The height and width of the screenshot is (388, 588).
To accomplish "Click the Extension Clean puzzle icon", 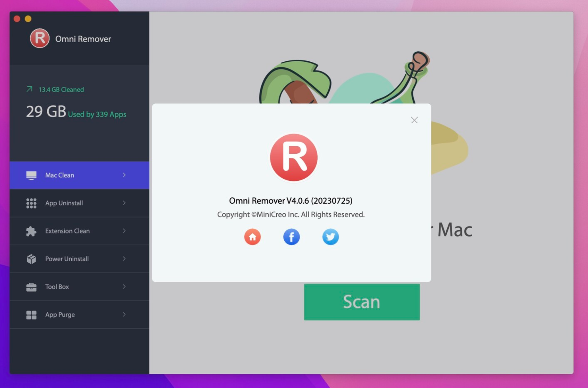I will (31, 231).
